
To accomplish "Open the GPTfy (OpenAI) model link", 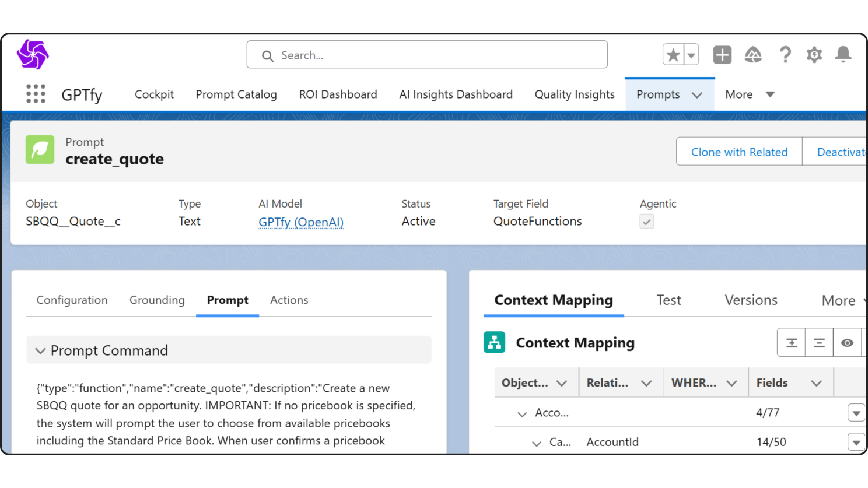I will tap(301, 222).
